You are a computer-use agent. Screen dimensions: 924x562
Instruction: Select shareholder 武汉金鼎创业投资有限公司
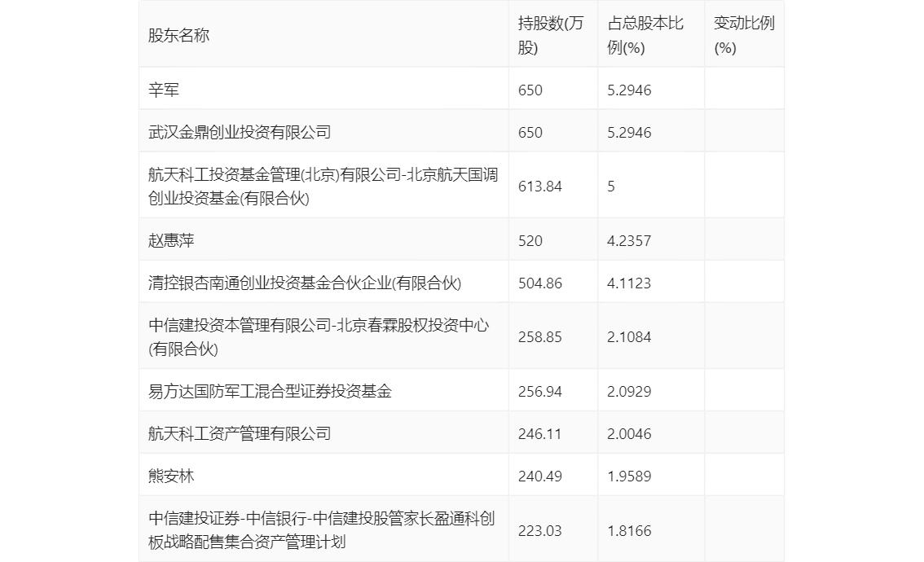tap(240, 133)
